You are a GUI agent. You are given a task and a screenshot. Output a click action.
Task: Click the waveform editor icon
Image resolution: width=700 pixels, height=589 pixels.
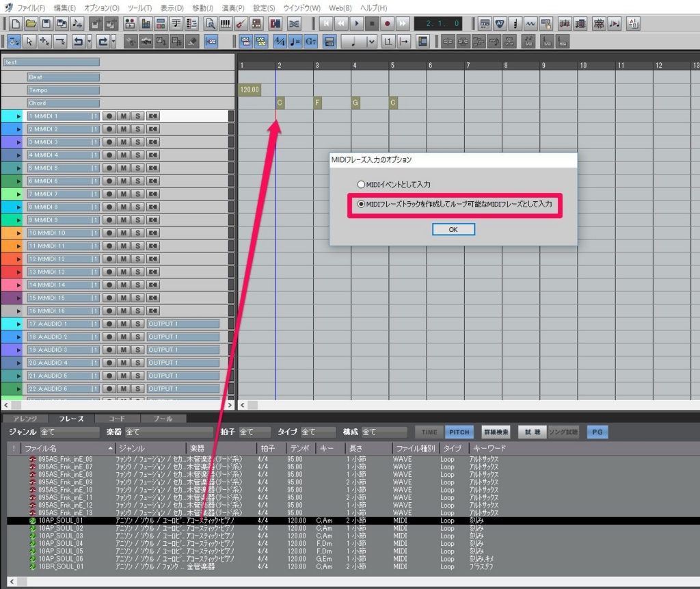(x=530, y=24)
